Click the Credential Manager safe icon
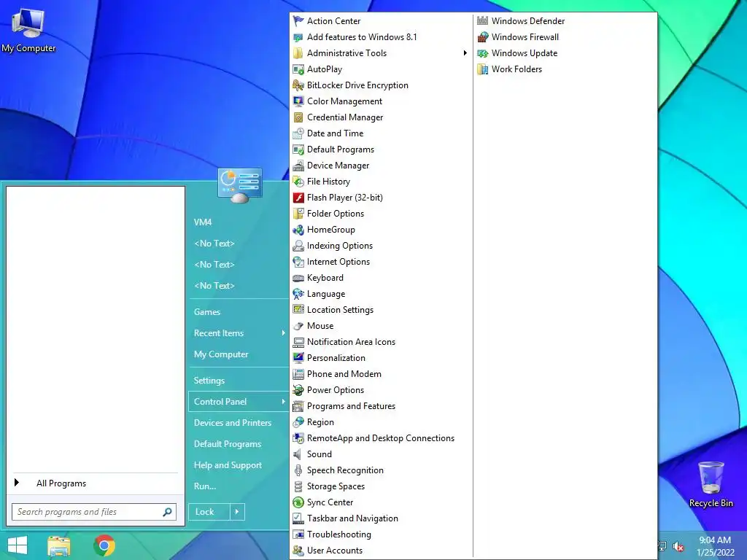The height and width of the screenshot is (560, 747). (x=298, y=117)
